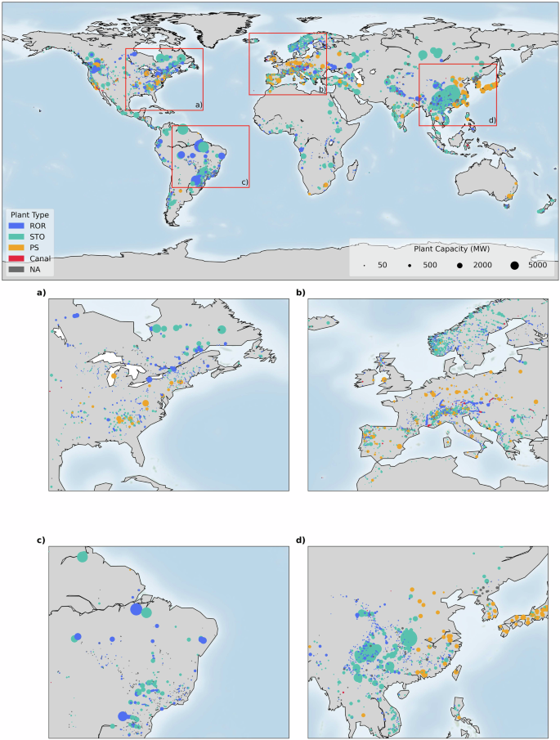Click the 'Canal' legend label
The width and height of the screenshot is (560, 740).
(40, 258)
